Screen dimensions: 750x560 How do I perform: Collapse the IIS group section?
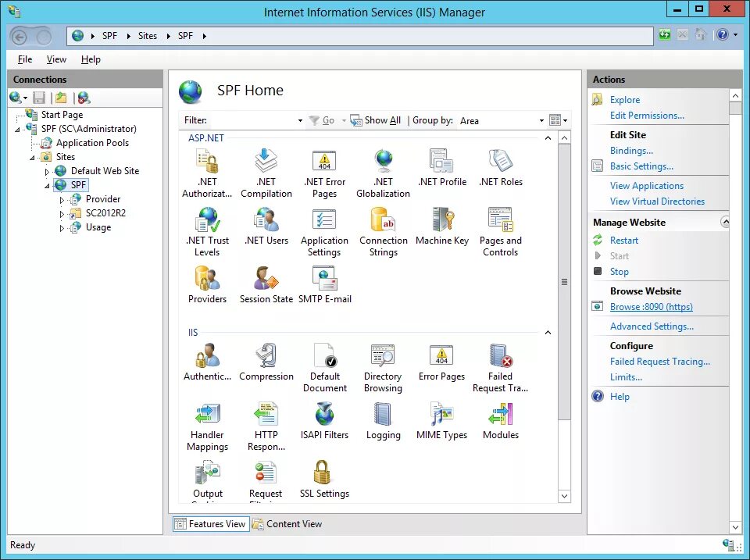[x=548, y=333]
